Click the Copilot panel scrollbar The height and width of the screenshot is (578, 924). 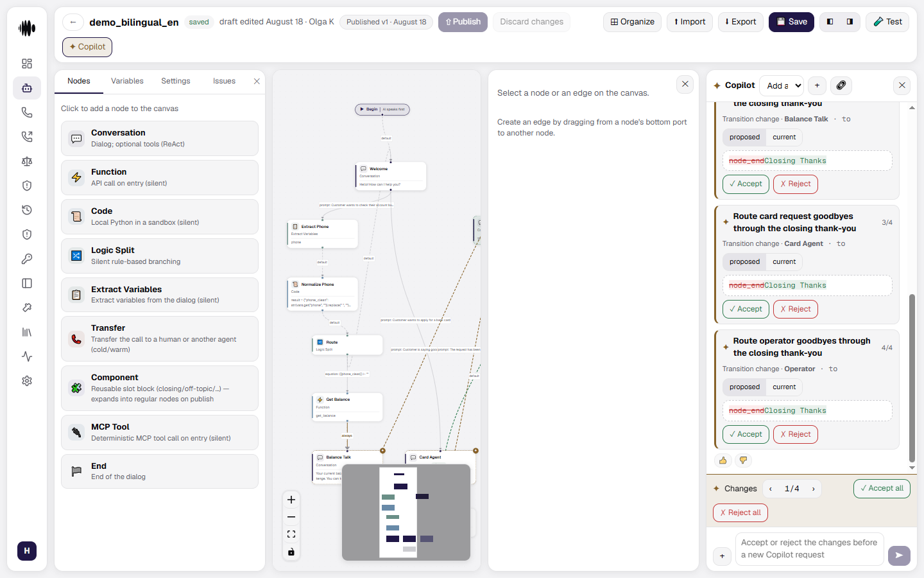coord(912,378)
